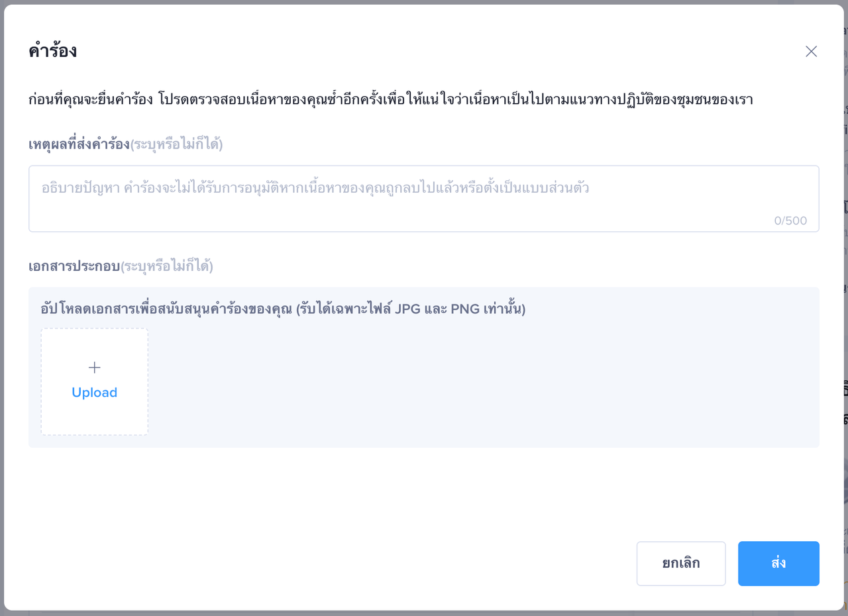Click the (ระบุหรือไม่ก็ได้) hint beside เอกสารประกอบ

(166, 266)
